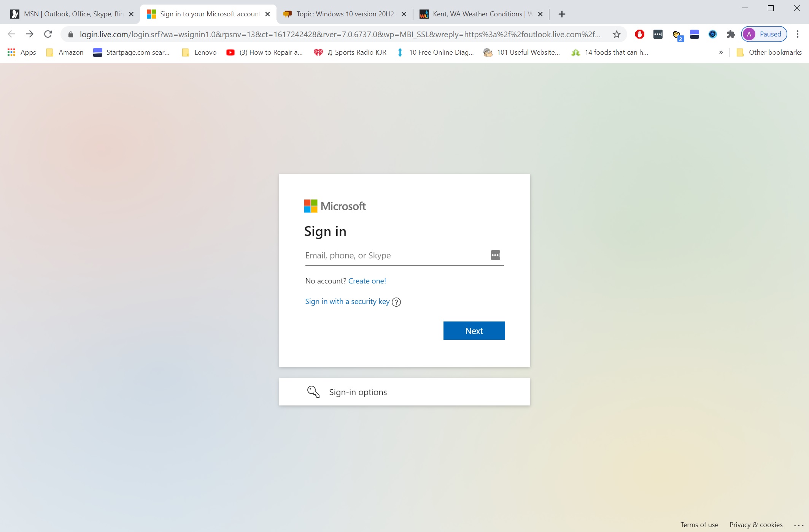The width and height of the screenshot is (809, 532).
Task: Click the reload page icon
Action: coord(48,34)
